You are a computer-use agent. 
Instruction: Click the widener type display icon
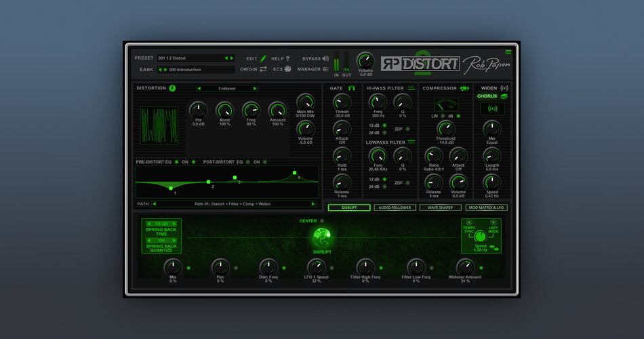[x=492, y=109]
